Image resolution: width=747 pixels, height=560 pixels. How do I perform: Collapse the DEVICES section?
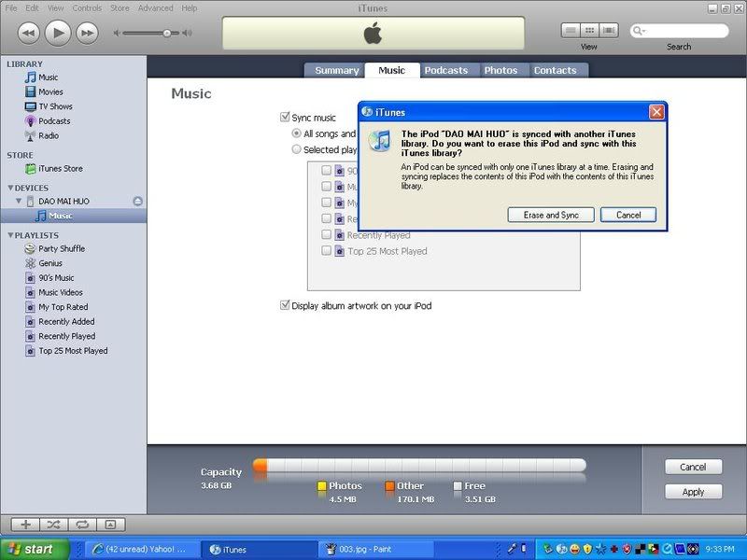[10, 188]
